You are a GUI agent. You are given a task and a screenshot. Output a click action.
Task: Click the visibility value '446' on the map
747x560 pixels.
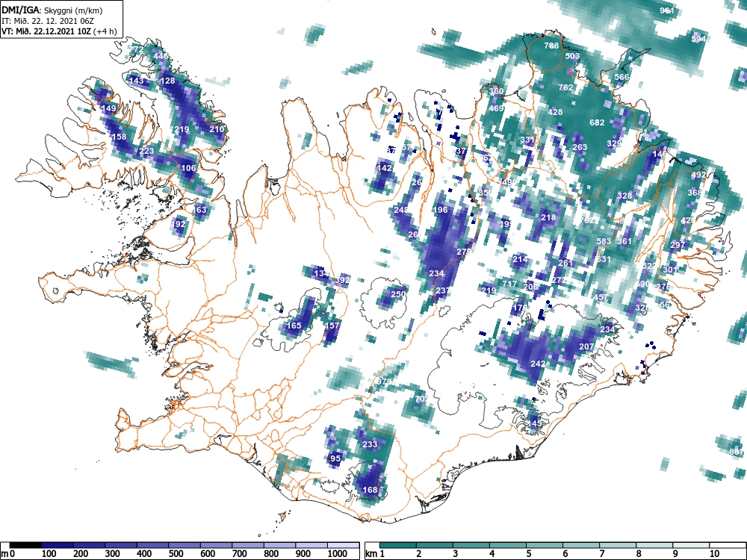coord(161,56)
